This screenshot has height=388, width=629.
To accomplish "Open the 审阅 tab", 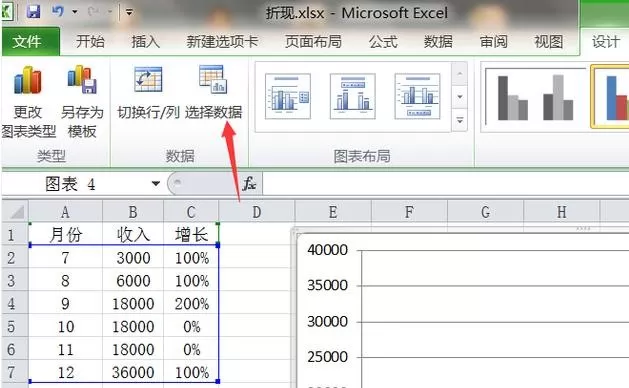I will pyautogui.click(x=493, y=41).
